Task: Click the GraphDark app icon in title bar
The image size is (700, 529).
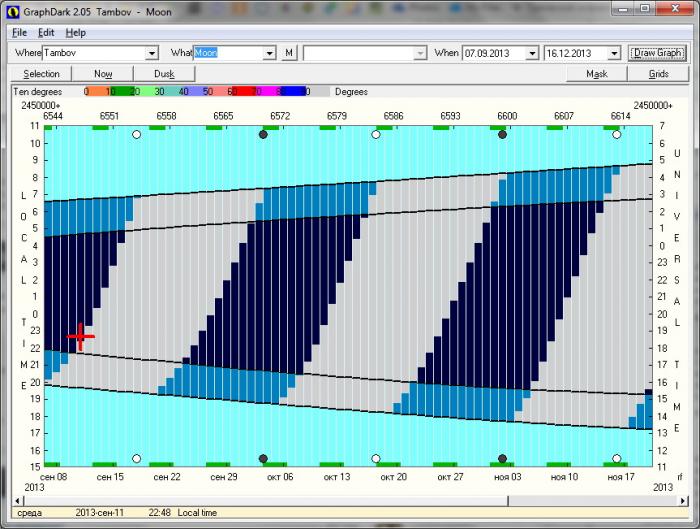Action: 13,12
